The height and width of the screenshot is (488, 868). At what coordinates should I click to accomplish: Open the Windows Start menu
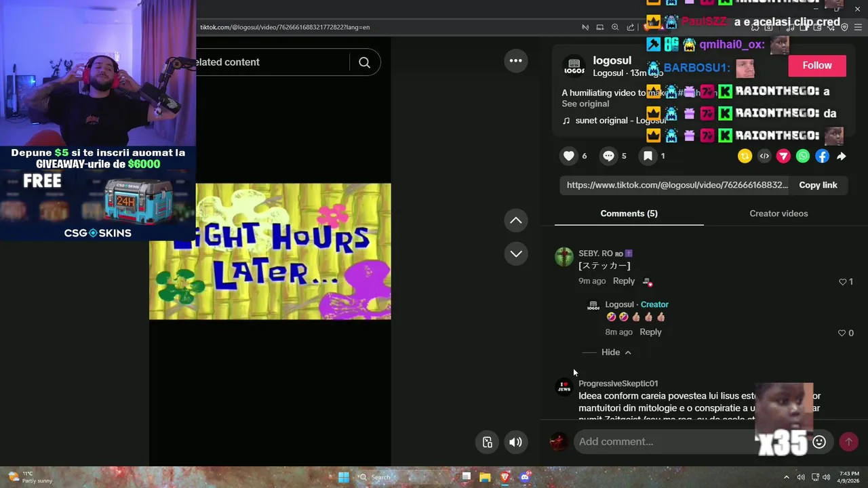(344, 477)
